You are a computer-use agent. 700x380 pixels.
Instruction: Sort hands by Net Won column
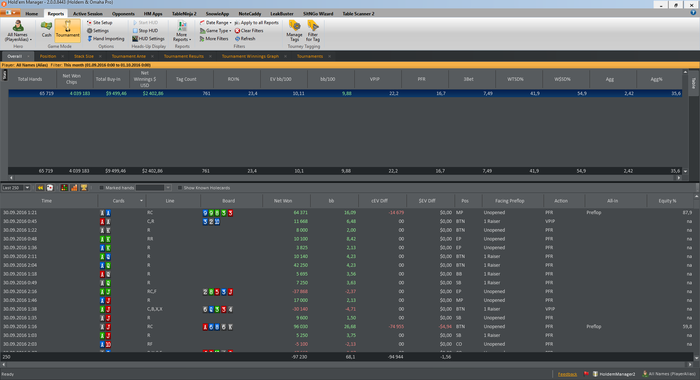283,201
